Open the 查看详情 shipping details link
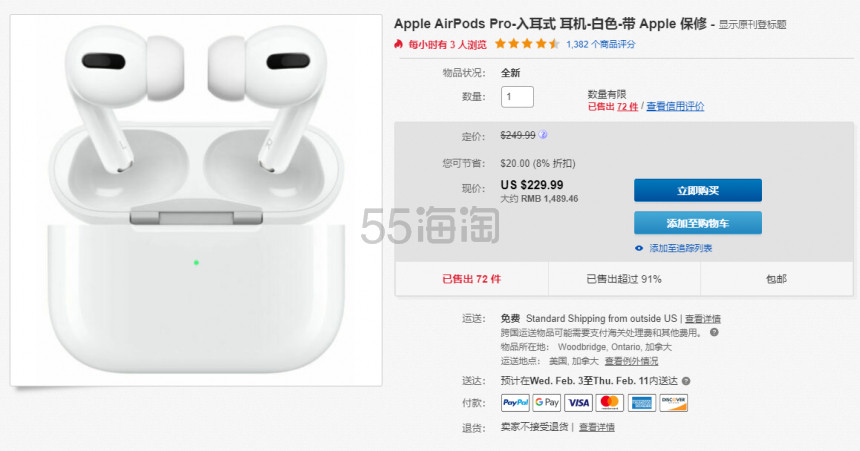The width and height of the screenshot is (860, 451). (703, 318)
